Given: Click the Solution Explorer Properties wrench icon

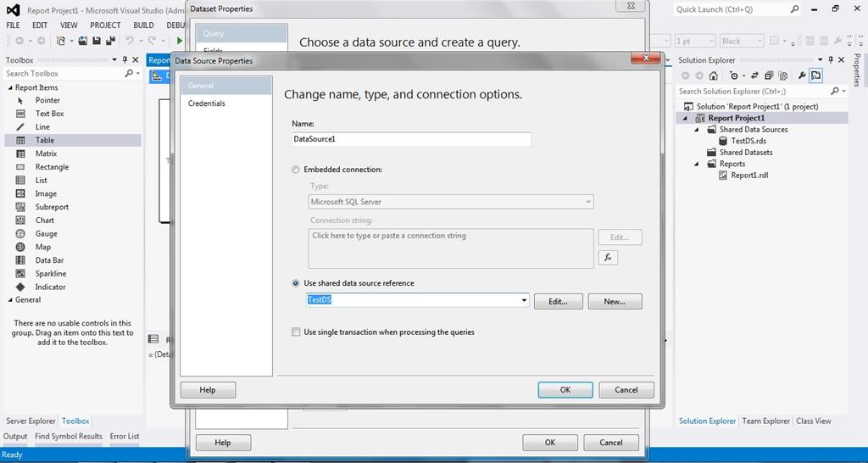Looking at the screenshot, I should tap(802, 75).
